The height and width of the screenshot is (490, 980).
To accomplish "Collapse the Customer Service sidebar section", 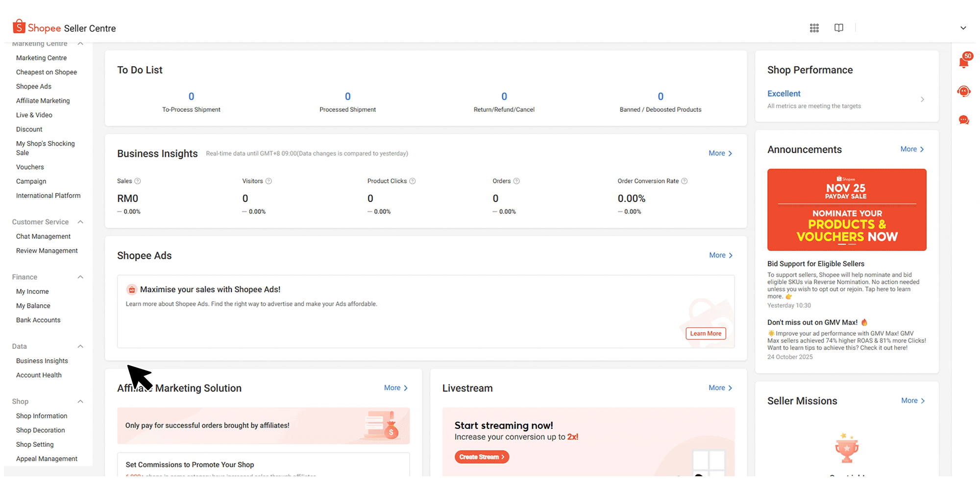I will click(80, 222).
